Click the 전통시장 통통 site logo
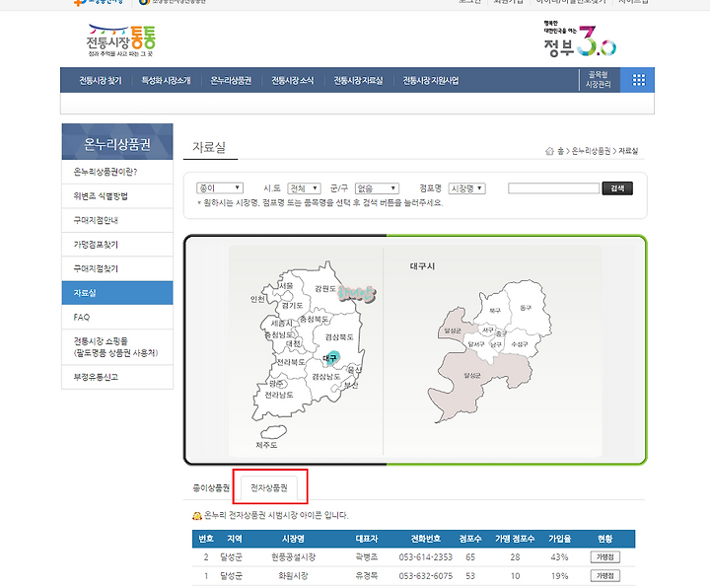Viewport: 710px width, 588px height. (x=121, y=40)
